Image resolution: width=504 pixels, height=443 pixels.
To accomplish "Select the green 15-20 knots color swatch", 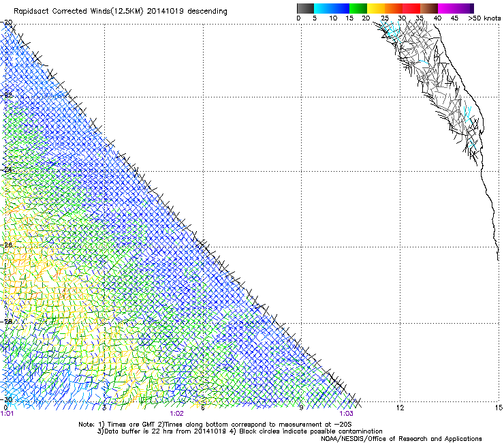I will point(358,8).
